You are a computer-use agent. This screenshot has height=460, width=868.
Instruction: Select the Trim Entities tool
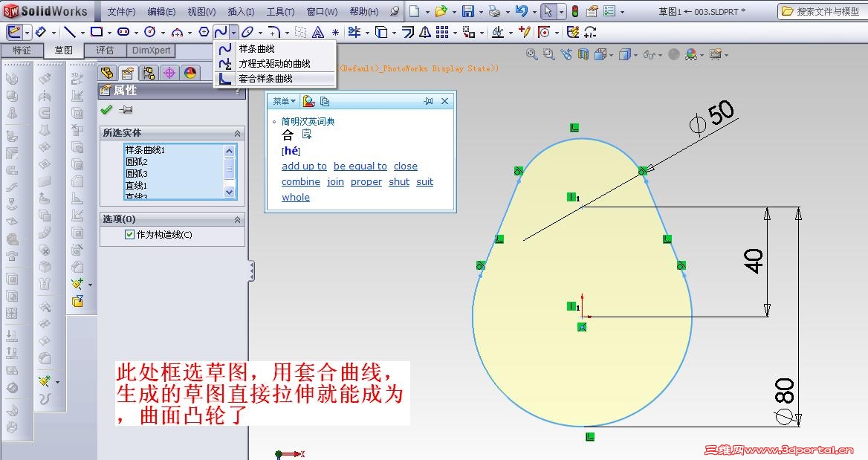point(354,32)
